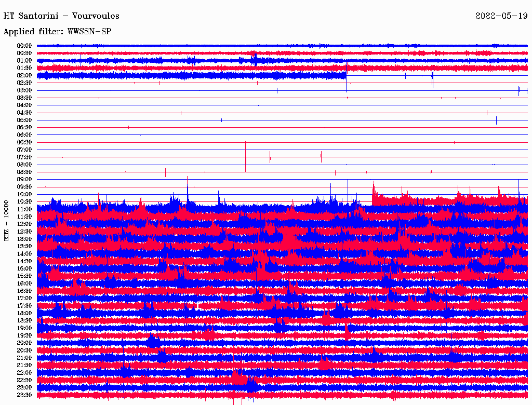This screenshot has height=405, width=532.
Task: Pick the 09:00 time label
Action: (x=24, y=180)
